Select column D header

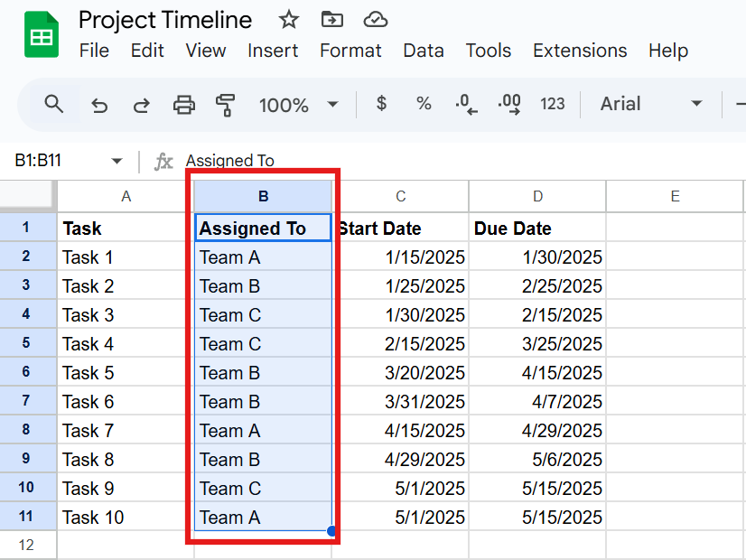(x=537, y=196)
